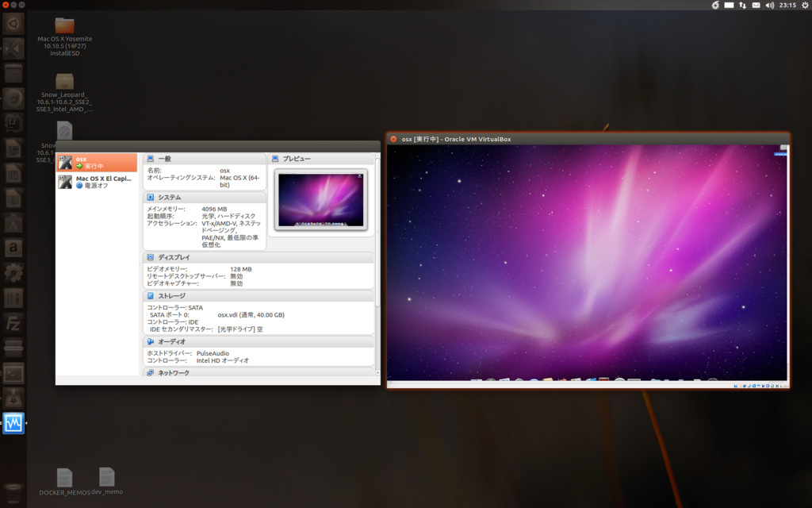Open 一般 settings via its header
The height and width of the screenshot is (508, 812).
[165, 159]
